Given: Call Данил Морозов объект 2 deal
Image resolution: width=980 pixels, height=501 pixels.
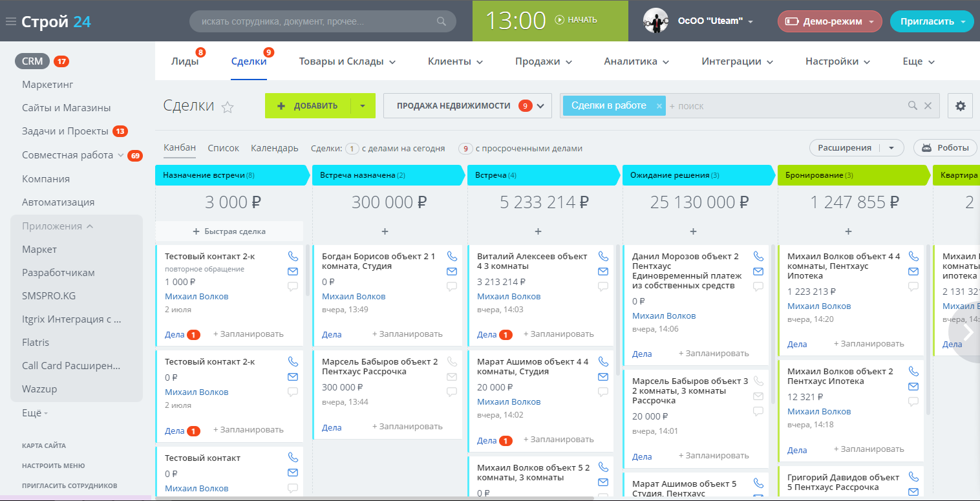Looking at the screenshot, I should pos(758,256).
